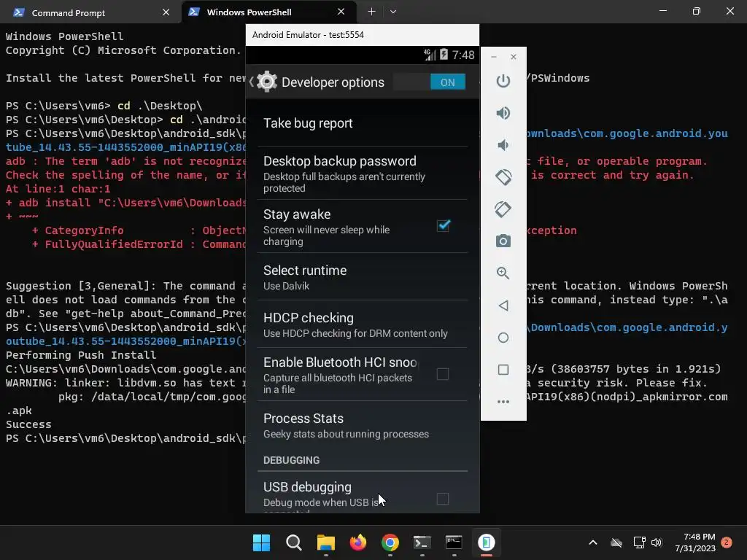Click the Success line in PowerShell
747x560 pixels.
(x=28, y=424)
